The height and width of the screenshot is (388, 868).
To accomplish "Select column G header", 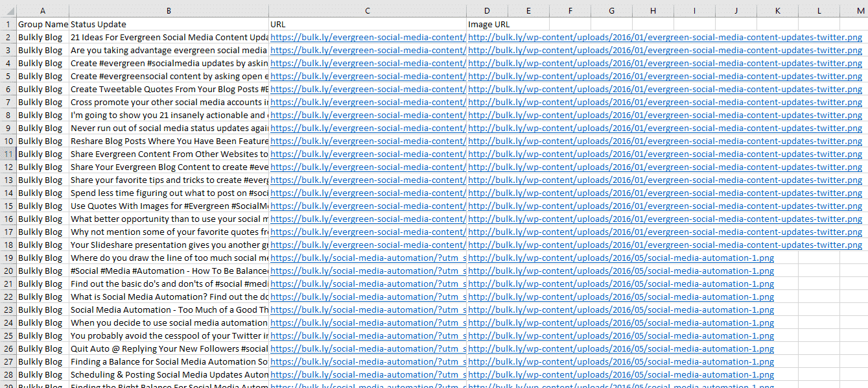I will (x=611, y=10).
